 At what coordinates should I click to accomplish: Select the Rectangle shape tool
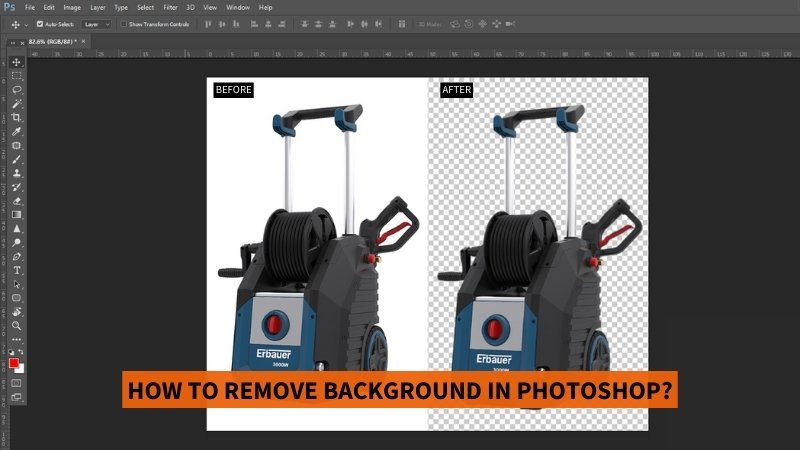pos(16,298)
